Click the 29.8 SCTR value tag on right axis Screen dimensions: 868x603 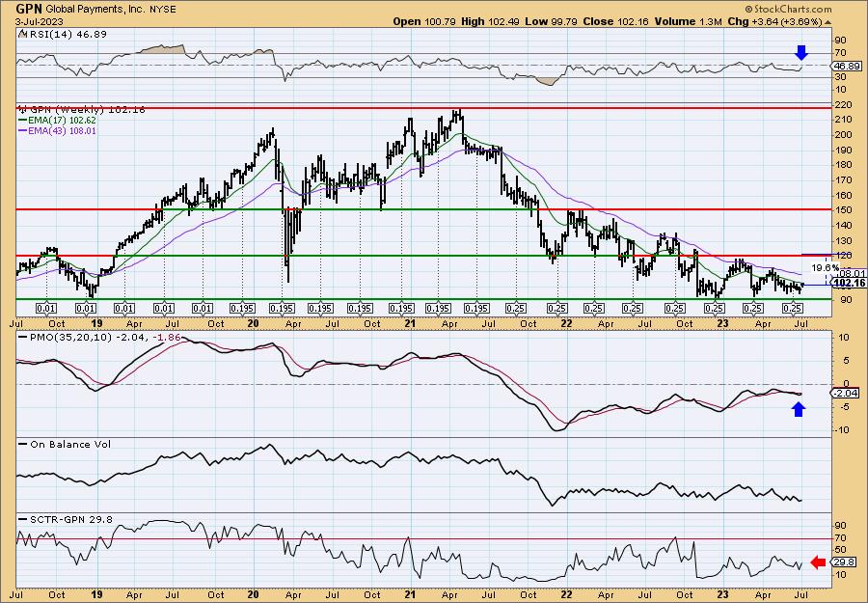845,562
